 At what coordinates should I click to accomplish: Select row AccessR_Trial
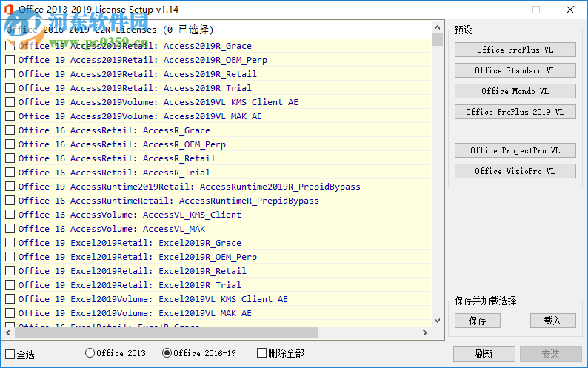pos(217,173)
